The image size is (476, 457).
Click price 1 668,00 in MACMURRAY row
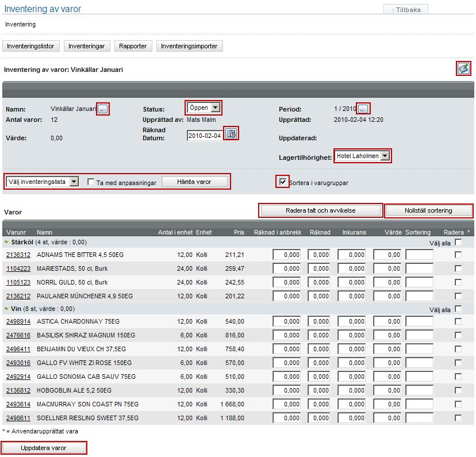(x=232, y=404)
